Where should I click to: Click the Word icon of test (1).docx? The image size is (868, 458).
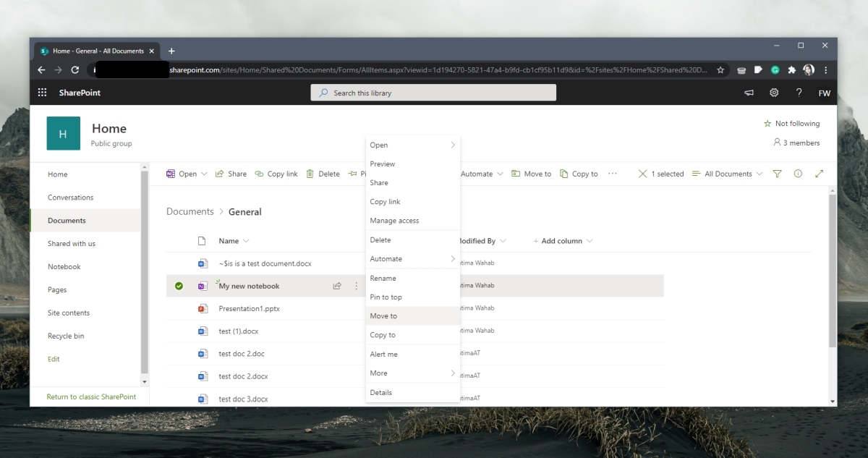(203, 331)
